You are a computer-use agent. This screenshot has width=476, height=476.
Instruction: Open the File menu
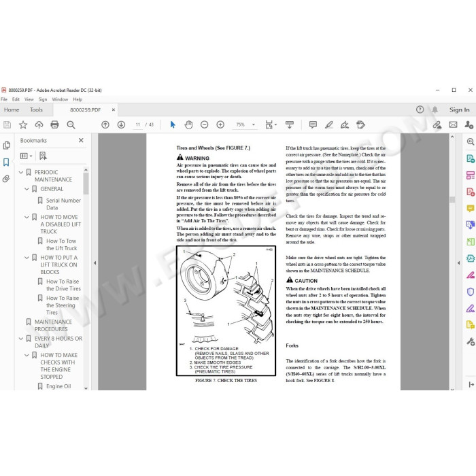coord(4,99)
